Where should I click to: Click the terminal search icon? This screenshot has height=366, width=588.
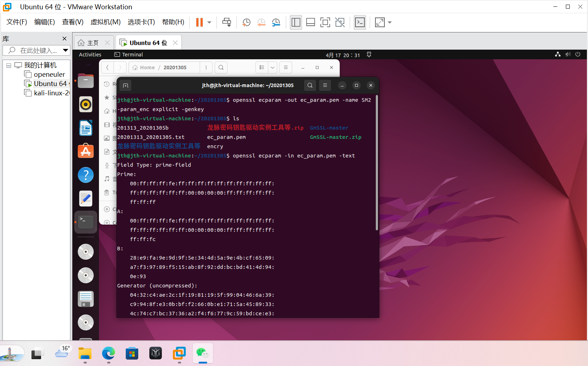click(310, 85)
